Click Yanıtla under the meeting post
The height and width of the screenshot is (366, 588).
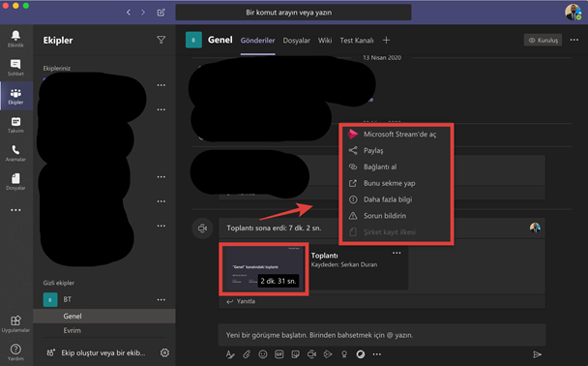pyautogui.click(x=241, y=301)
